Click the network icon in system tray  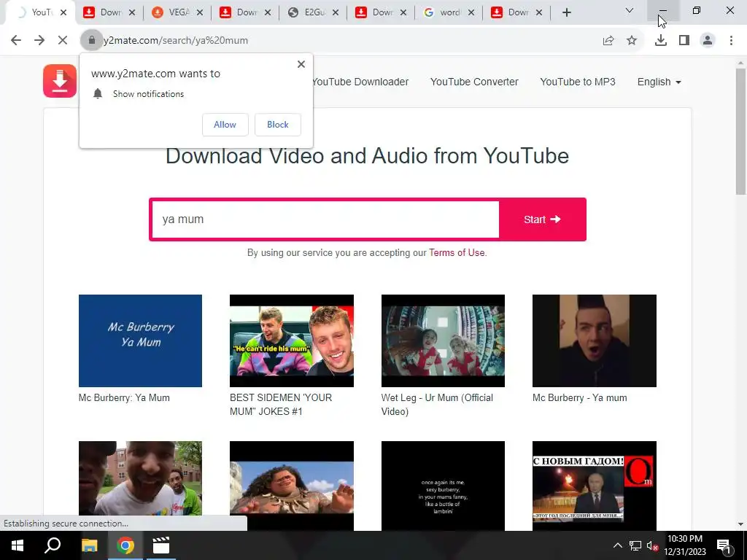click(x=635, y=545)
